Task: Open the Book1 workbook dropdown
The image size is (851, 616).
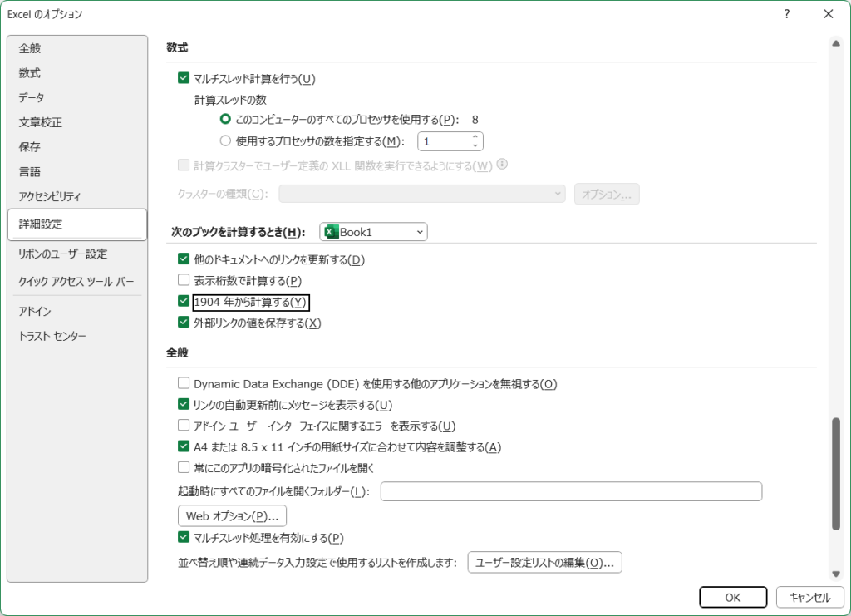Action: [x=419, y=232]
